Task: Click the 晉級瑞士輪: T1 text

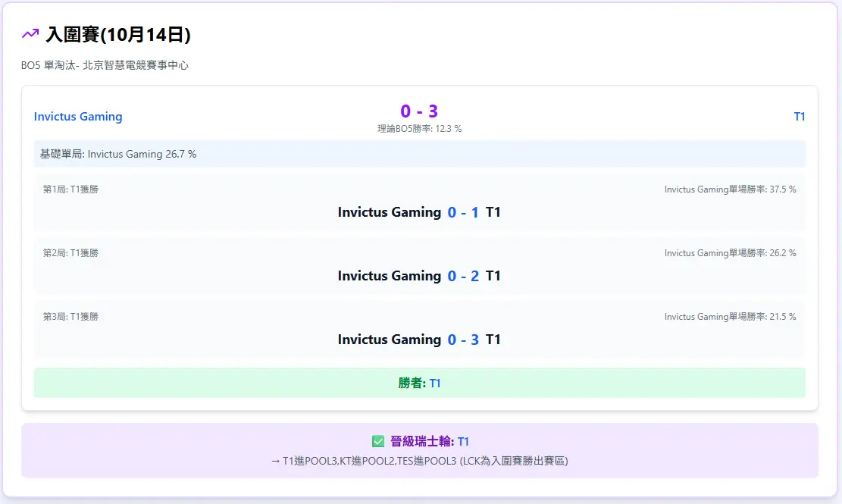Action: tap(430, 441)
